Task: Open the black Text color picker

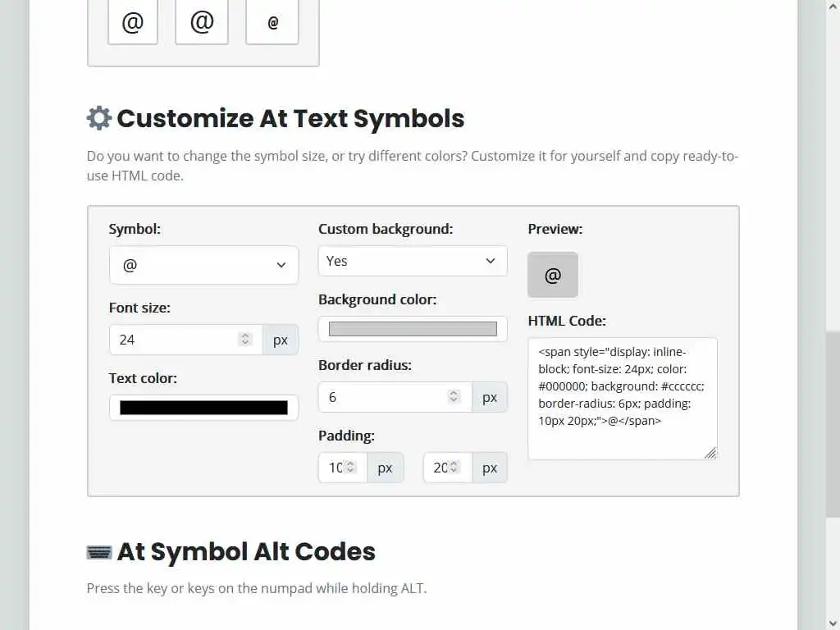Action: [203, 408]
